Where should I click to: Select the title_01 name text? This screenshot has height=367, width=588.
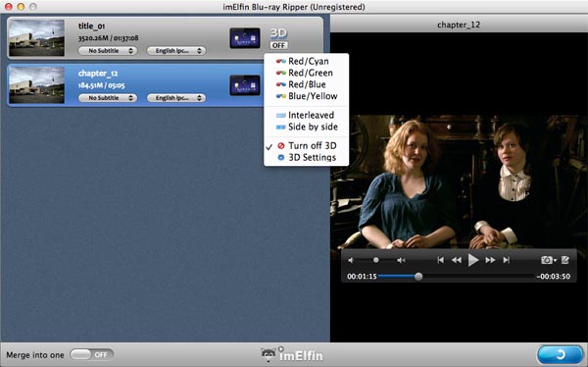coord(91,26)
